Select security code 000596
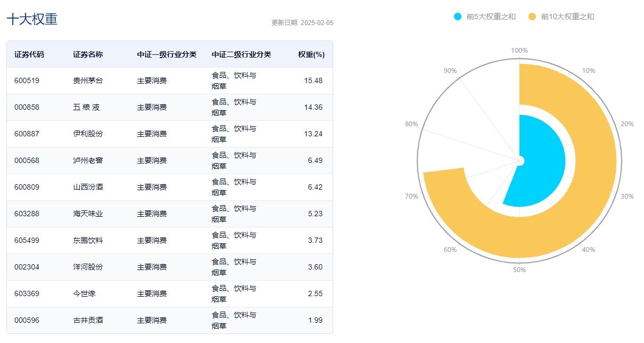Image resolution: width=644 pixels, height=343 pixels. pyautogui.click(x=27, y=320)
